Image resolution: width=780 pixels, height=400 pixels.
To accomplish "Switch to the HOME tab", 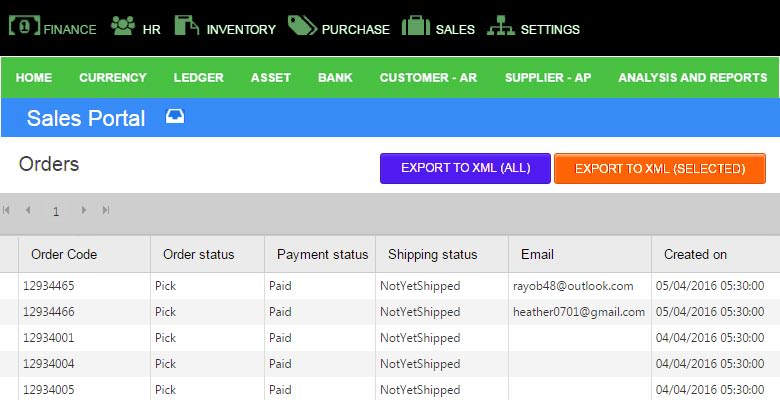I will tap(34, 78).
